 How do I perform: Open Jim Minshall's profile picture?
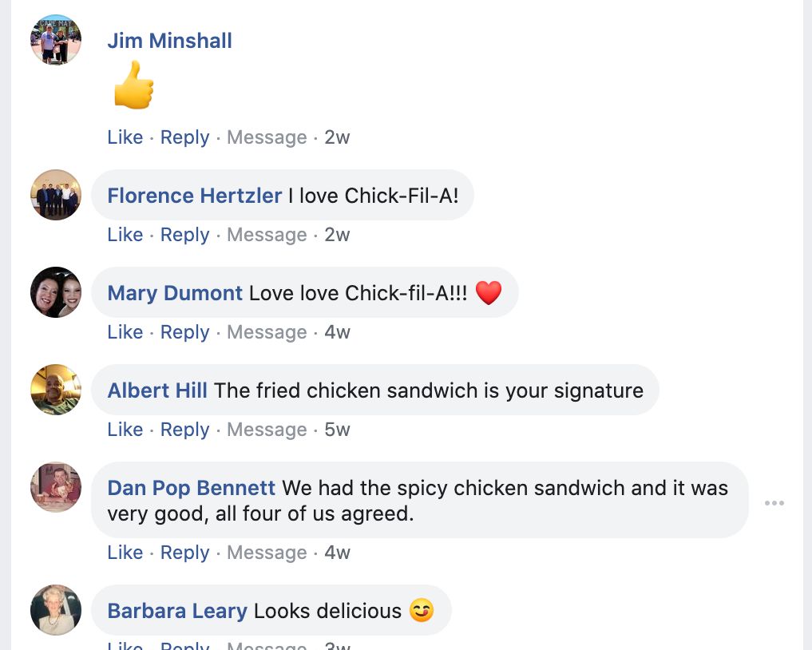pyautogui.click(x=56, y=40)
